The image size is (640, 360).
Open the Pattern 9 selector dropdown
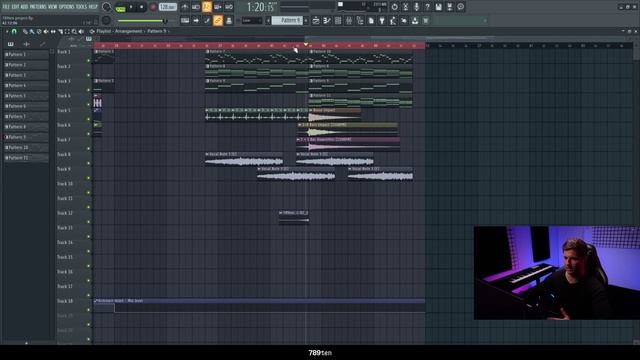pyautogui.click(x=287, y=20)
